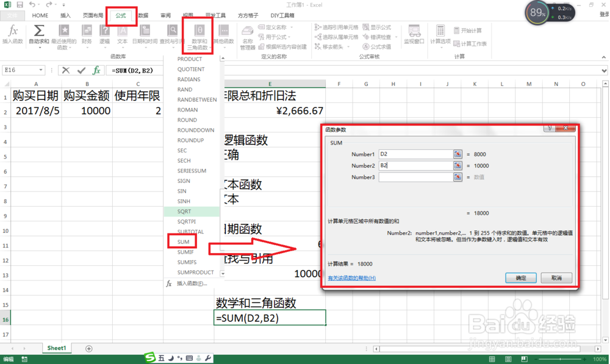The height and width of the screenshot is (364, 610).
Task: Click the empty Number3 input field
Action: click(416, 177)
